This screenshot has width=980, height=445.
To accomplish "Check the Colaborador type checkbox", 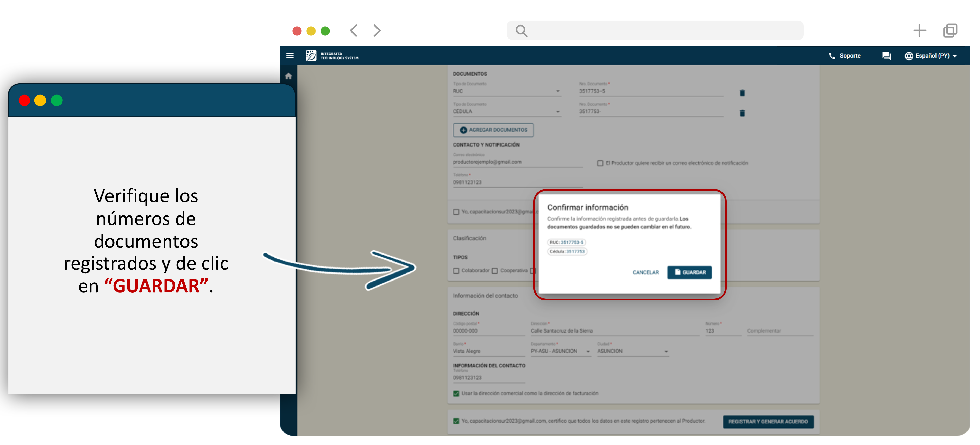I will [456, 271].
